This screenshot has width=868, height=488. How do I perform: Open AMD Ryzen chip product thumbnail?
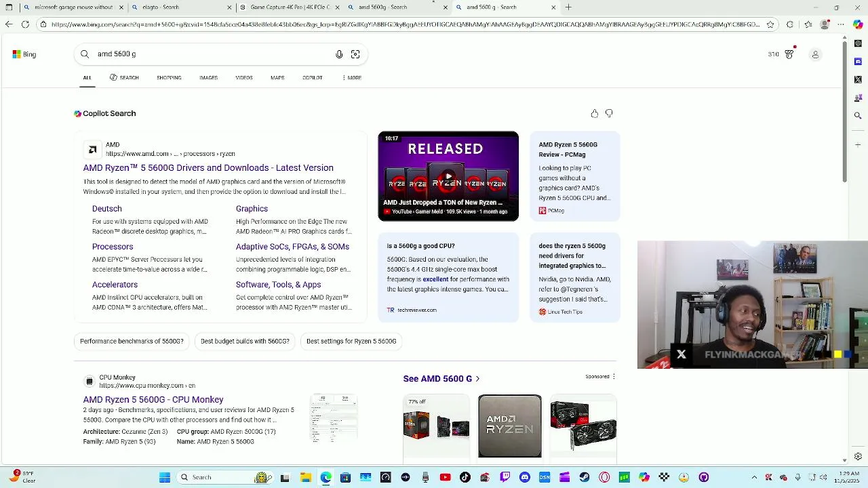pyautogui.click(x=510, y=426)
